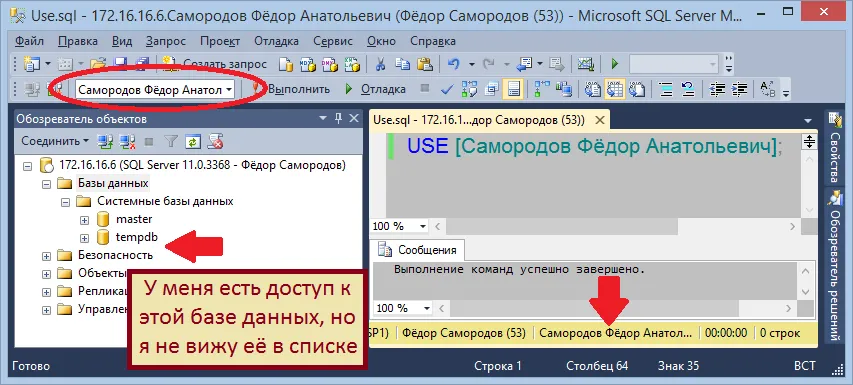The width and height of the screenshot is (853, 385).
Task: Open the Сервис menu
Action: pos(333,41)
